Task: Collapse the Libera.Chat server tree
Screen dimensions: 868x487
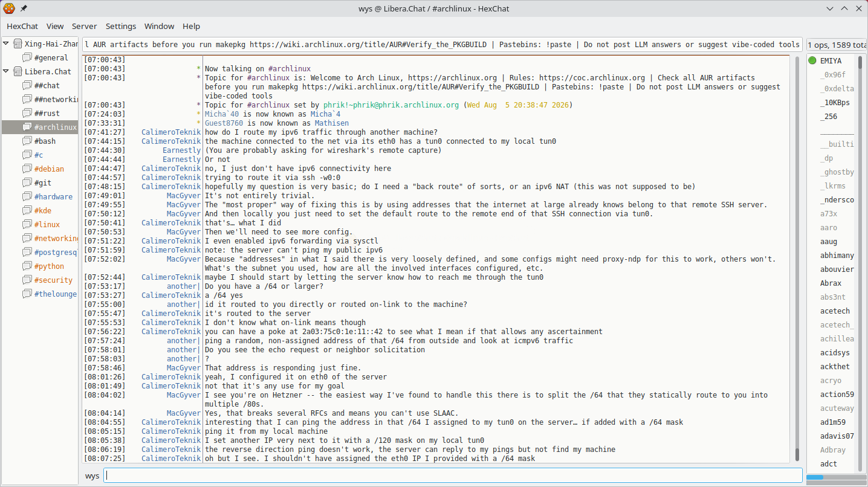Action: tap(6, 72)
